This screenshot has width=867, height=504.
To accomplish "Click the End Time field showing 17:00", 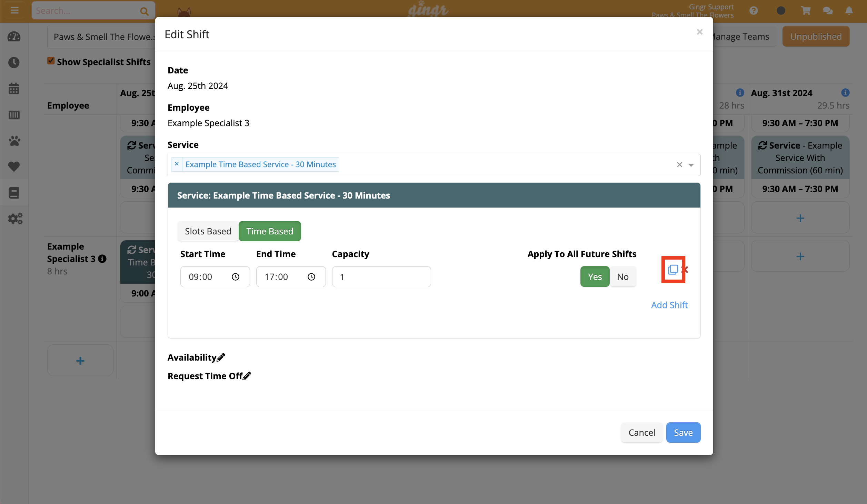I will click(x=291, y=277).
